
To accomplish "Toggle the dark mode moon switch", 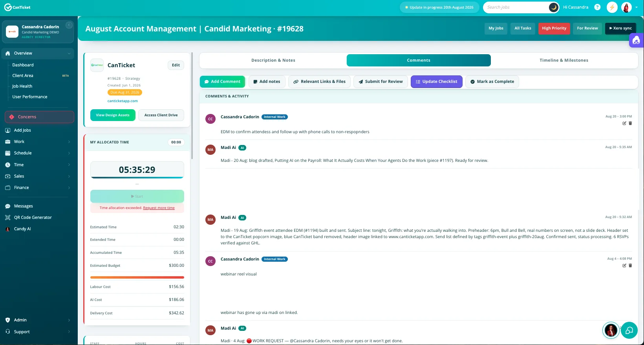I will [x=554, y=7].
